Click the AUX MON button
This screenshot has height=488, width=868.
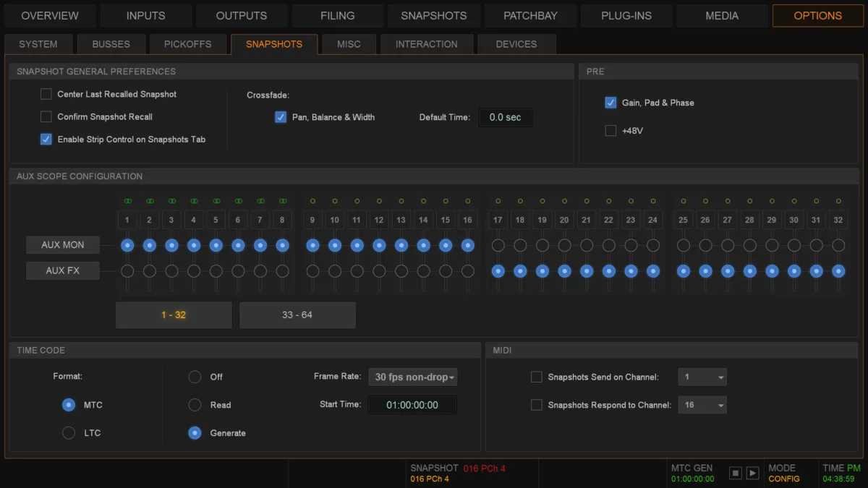pos(63,245)
